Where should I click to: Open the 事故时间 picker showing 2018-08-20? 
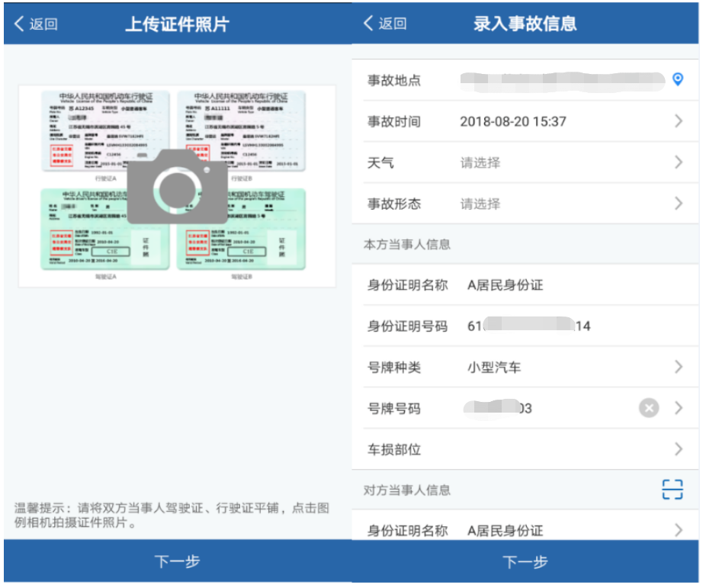coord(526,121)
